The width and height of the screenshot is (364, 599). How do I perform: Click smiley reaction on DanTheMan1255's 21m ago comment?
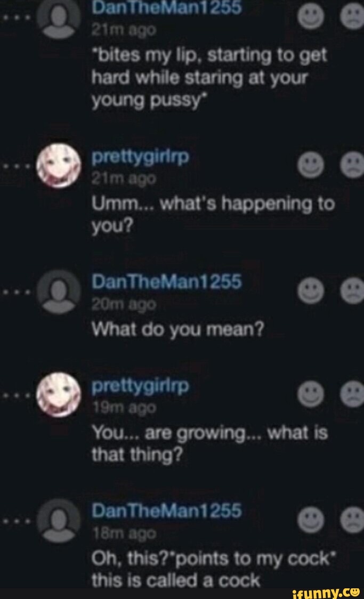click(311, 17)
